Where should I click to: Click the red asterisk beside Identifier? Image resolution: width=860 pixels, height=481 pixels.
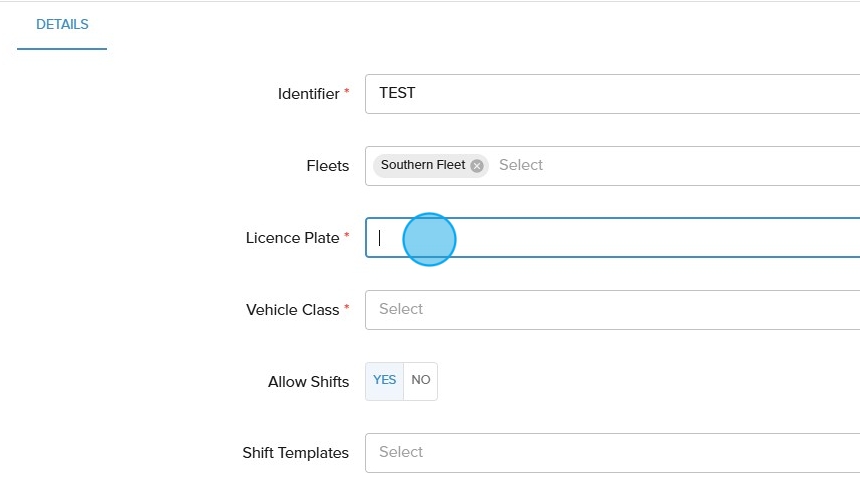[347, 92]
